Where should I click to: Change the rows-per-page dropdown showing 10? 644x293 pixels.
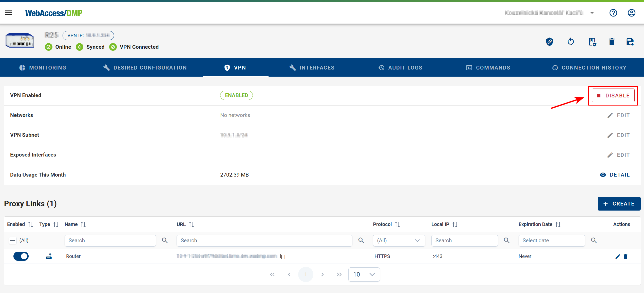click(364, 274)
